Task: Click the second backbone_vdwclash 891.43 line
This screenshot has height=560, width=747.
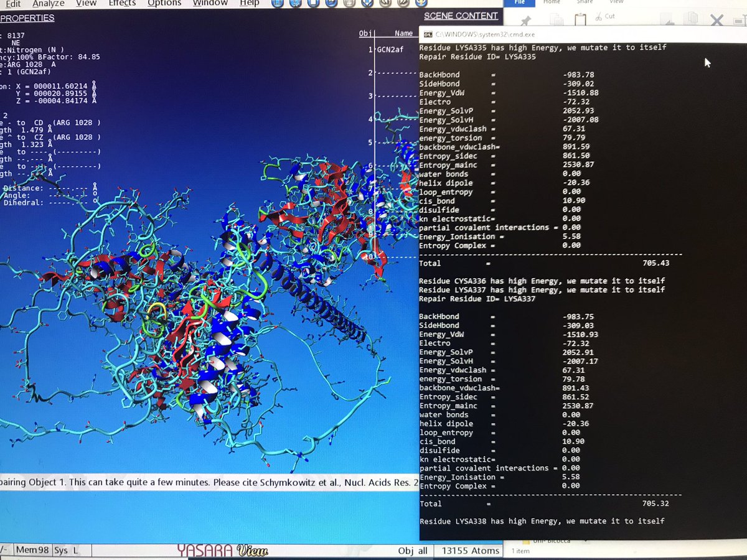Action: coord(504,388)
